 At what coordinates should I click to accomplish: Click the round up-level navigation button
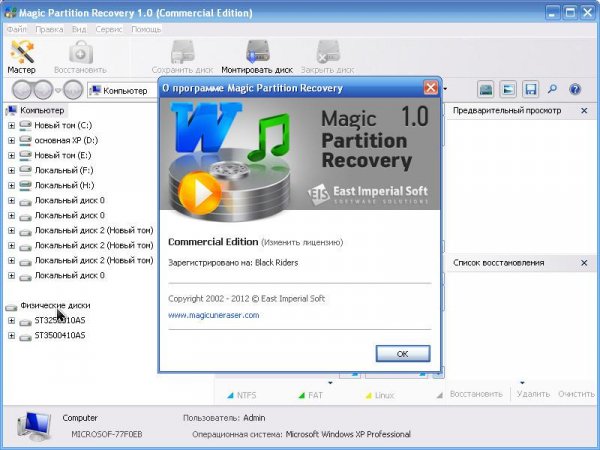click(x=73, y=90)
